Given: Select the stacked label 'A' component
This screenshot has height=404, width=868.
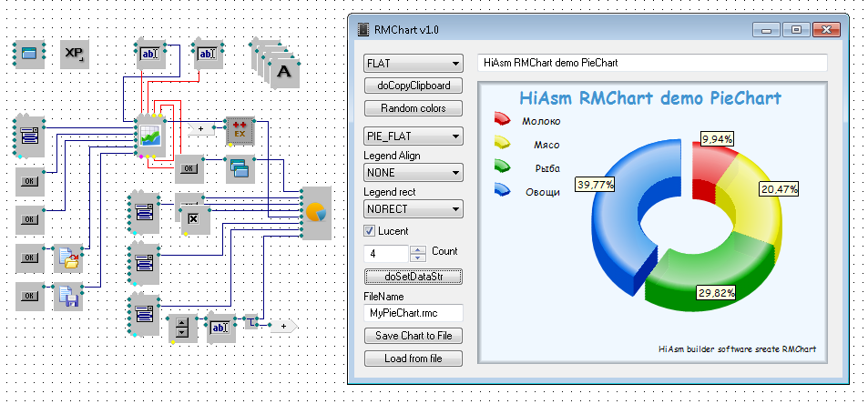Looking at the screenshot, I should point(284,70).
